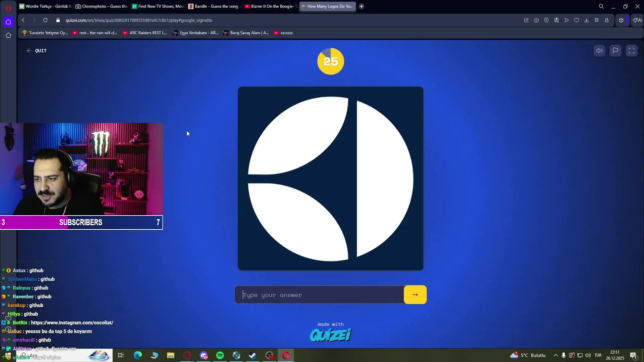
Task: Switch to the Chronophoto tab
Action: (x=101, y=7)
